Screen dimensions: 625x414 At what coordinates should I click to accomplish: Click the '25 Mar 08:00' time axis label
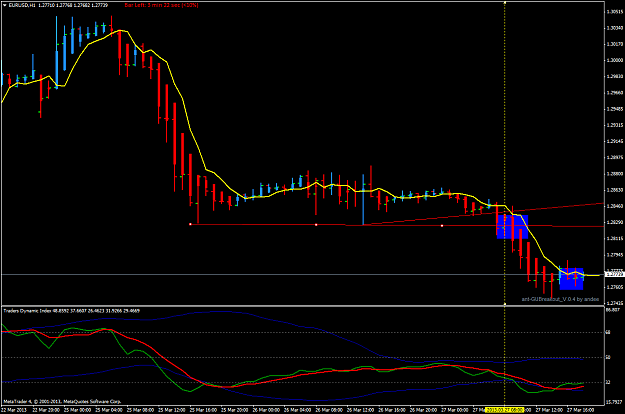[x=140, y=410]
